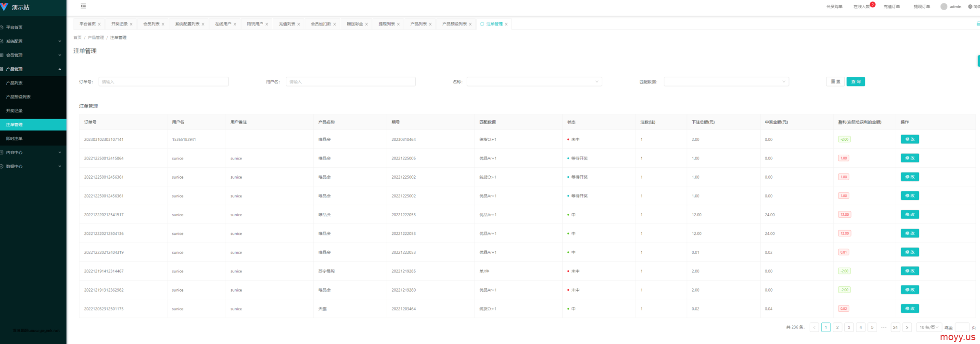This screenshot has height=344, width=980.
Task: Click the 重置 reset button
Action: pyautogui.click(x=836, y=82)
